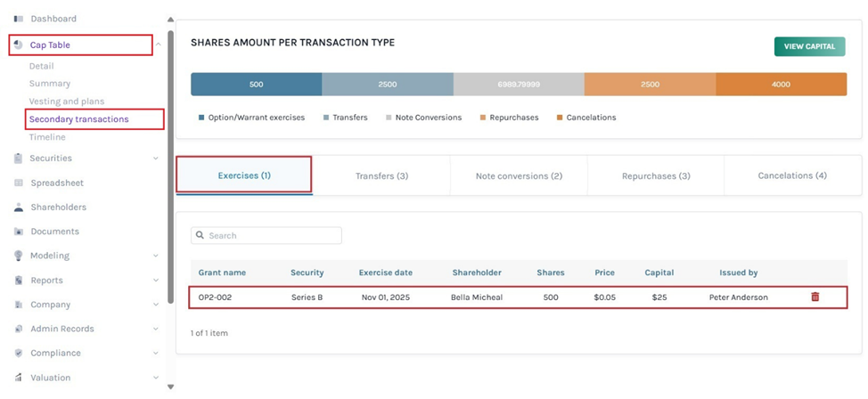Screen dimensions: 868x399
Task: Click the Securities clipboard icon
Action: [x=18, y=159]
